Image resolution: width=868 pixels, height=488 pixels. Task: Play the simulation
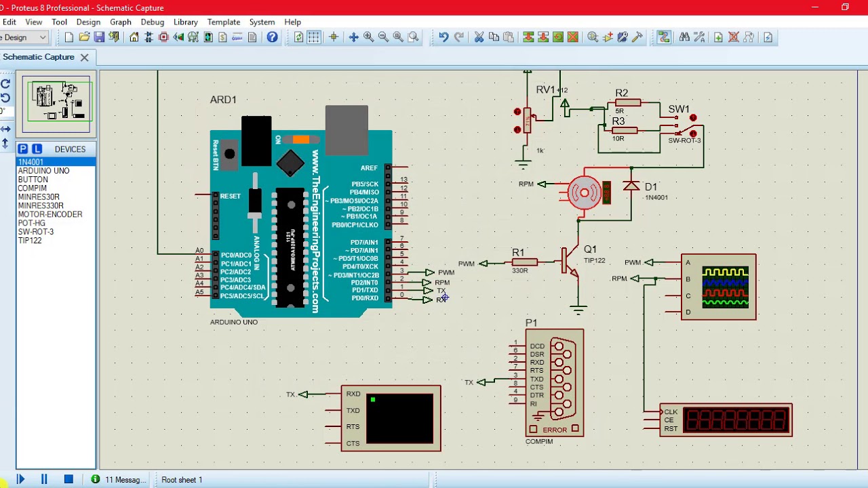[20, 479]
